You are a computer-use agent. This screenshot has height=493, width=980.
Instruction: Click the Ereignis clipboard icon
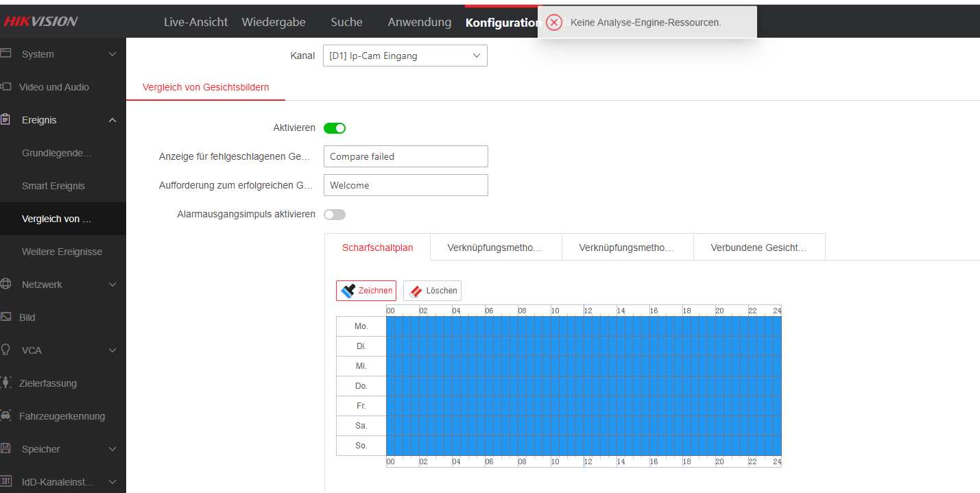point(6,119)
